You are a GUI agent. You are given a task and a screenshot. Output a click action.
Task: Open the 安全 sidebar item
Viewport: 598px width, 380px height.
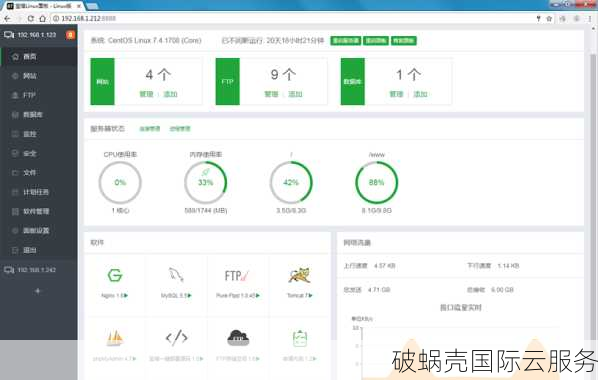point(38,153)
